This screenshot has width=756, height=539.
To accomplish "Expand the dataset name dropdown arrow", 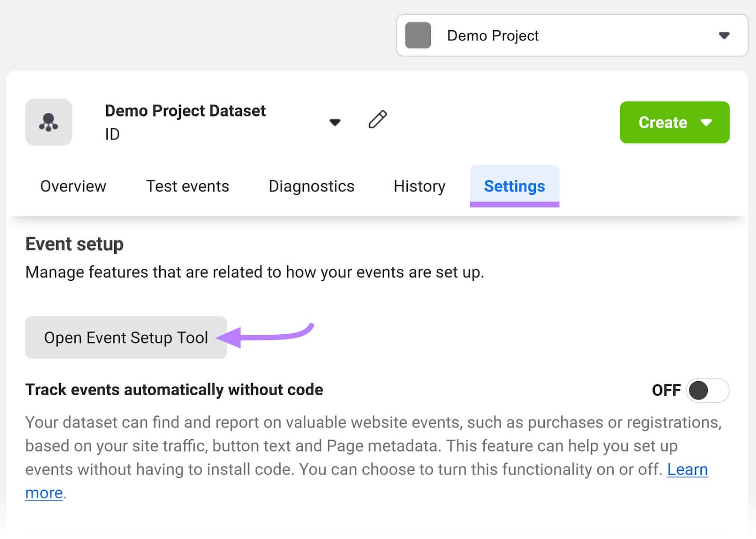I will pos(335,122).
